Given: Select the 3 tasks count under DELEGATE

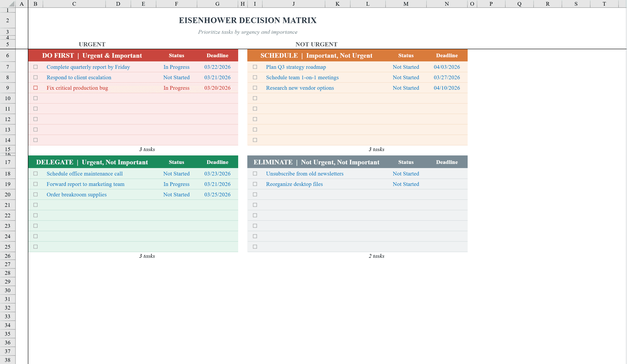Looking at the screenshot, I should point(147,256).
